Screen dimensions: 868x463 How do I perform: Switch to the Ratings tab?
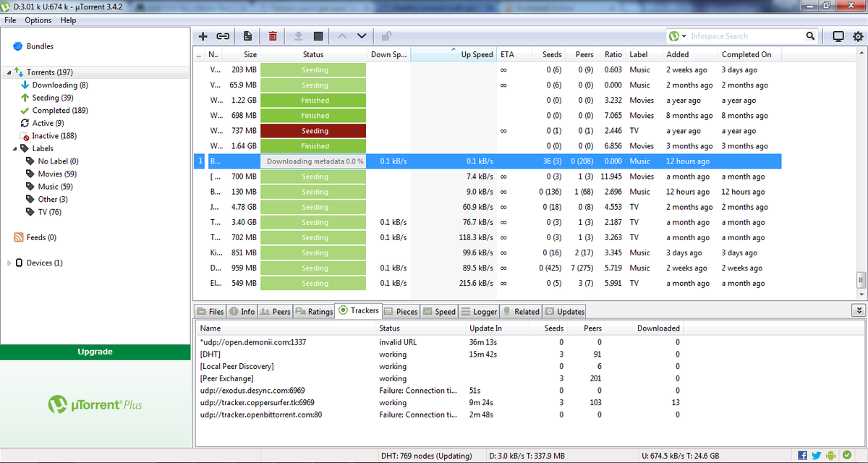tap(314, 311)
